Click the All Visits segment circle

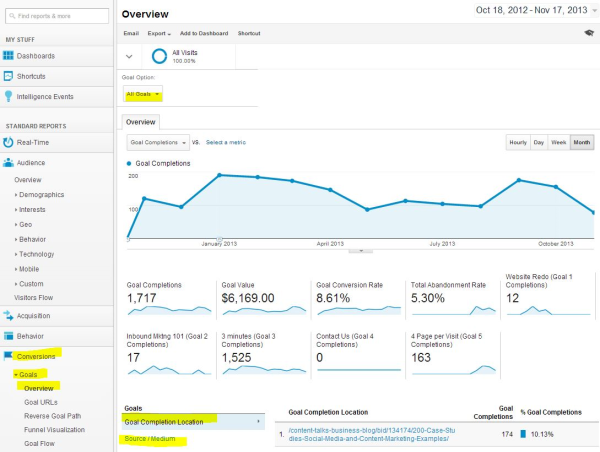(x=159, y=56)
